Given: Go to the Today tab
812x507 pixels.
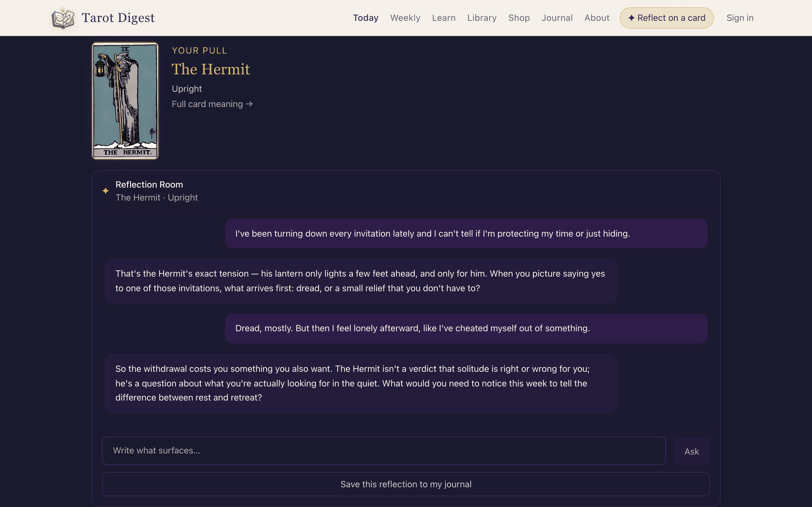Looking at the screenshot, I should click(x=365, y=18).
